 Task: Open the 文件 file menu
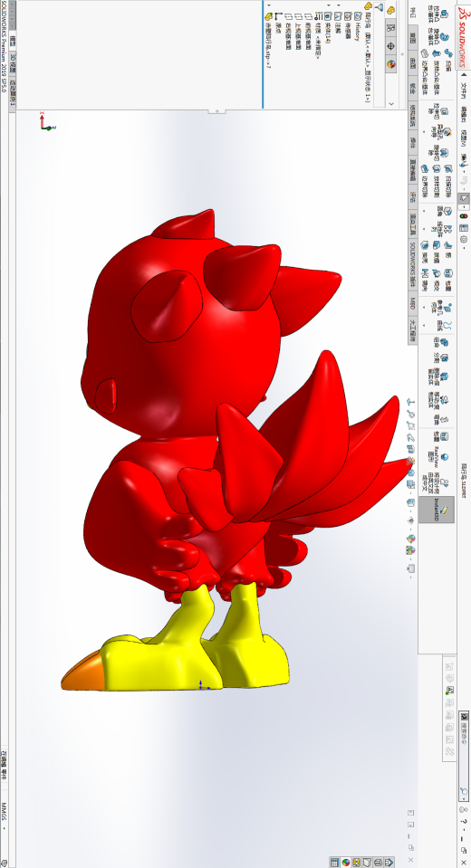463,91
